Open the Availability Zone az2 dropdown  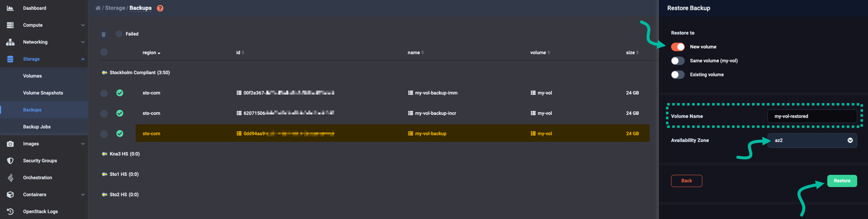point(812,140)
